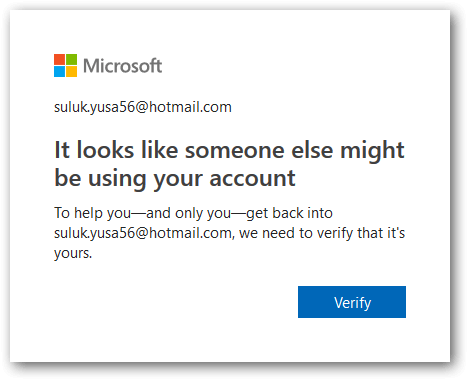Click the word 'Verify' on the button
The width and height of the screenshot is (468, 380).
point(352,303)
